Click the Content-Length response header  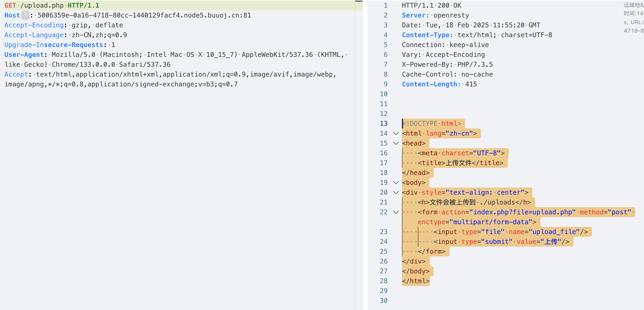coord(431,84)
